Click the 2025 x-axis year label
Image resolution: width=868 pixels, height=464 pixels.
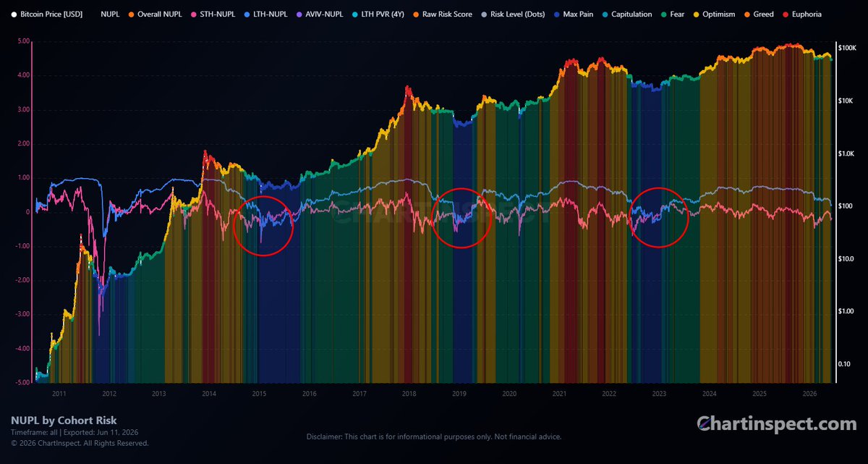(x=759, y=394)
